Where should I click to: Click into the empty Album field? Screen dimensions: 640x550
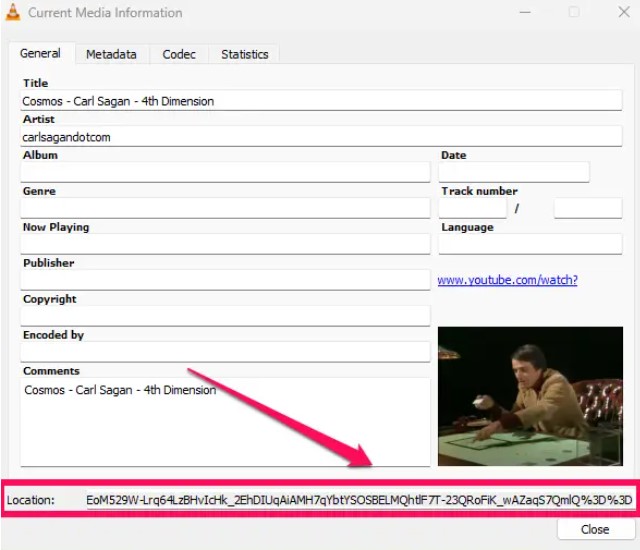(225, 173)
